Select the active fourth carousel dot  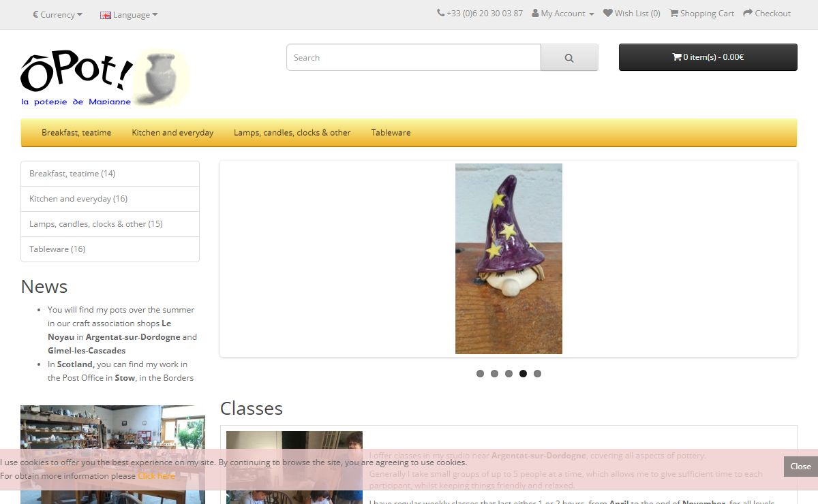click(x=523, y=373)
